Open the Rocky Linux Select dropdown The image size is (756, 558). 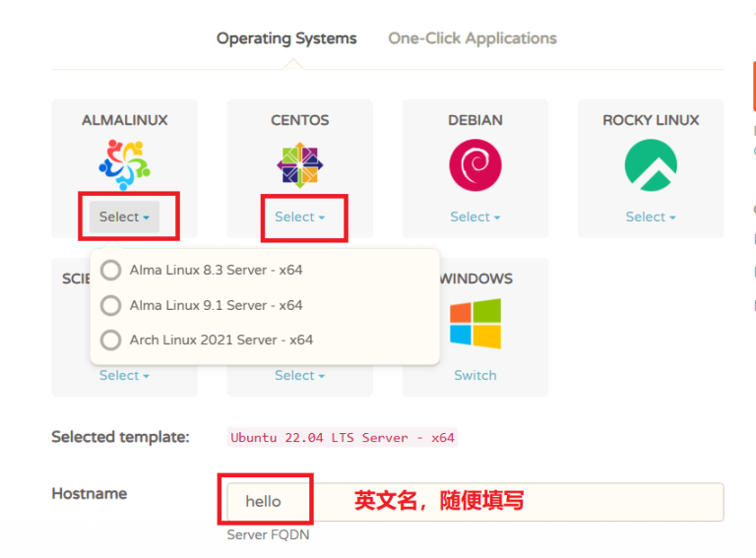pyautogui.click(x=651, y=217)
